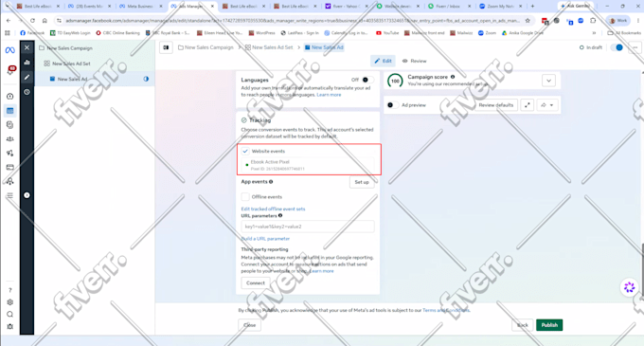Bookmark this page with the star icon
Viewport: 644px width, 346px height.
click(528, 21)
